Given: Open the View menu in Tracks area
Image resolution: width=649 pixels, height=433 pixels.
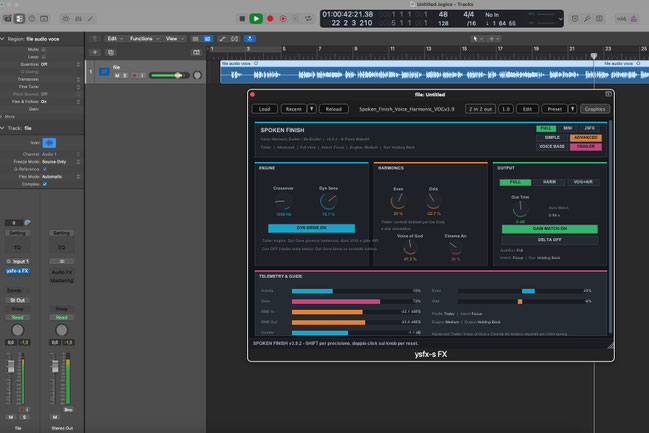Looking at the screenshot, I should 175,38.
